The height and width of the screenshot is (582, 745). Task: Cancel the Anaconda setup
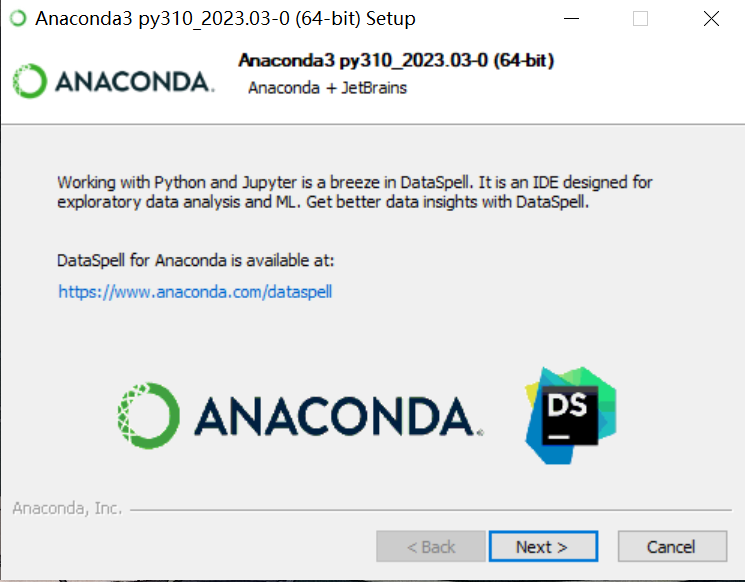(x=672, y=546)
